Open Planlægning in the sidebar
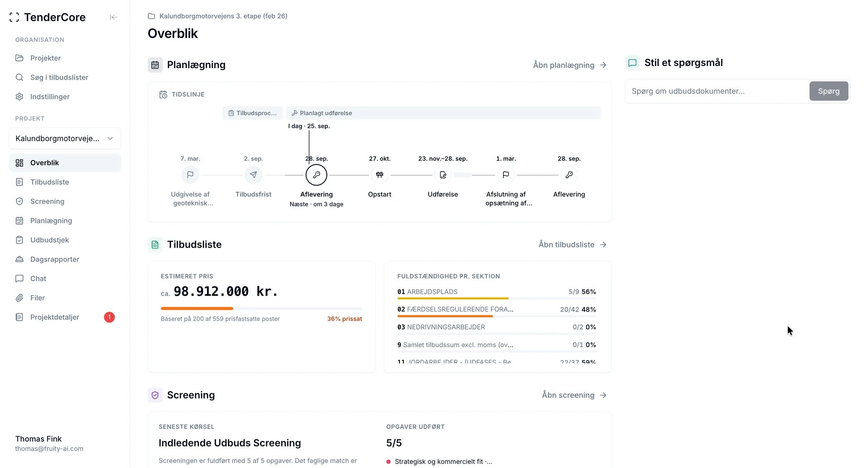868x468 pixels. tap(65, 221)
